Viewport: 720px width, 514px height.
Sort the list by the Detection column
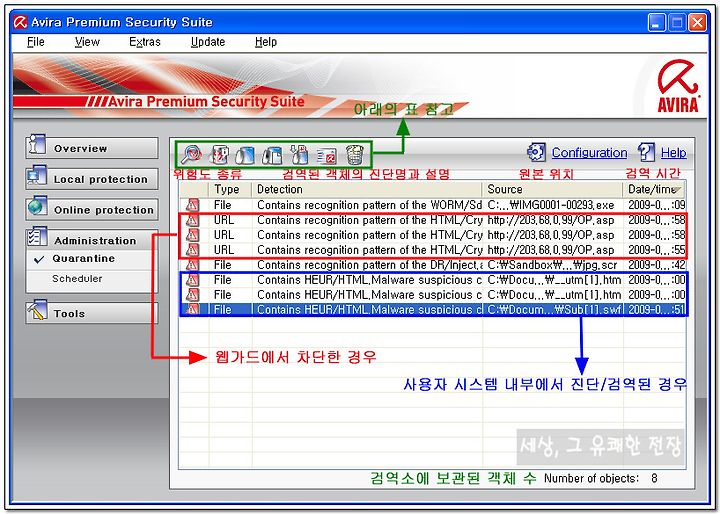[367, 189]
